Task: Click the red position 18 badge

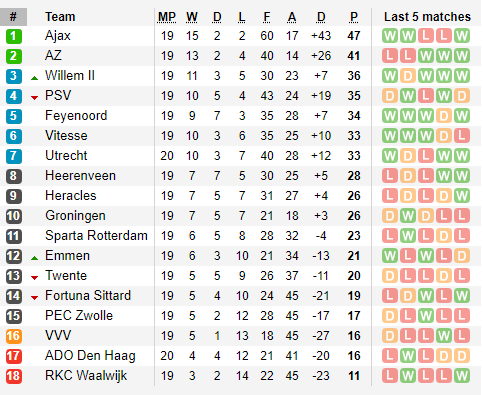Action: (14, 376)
